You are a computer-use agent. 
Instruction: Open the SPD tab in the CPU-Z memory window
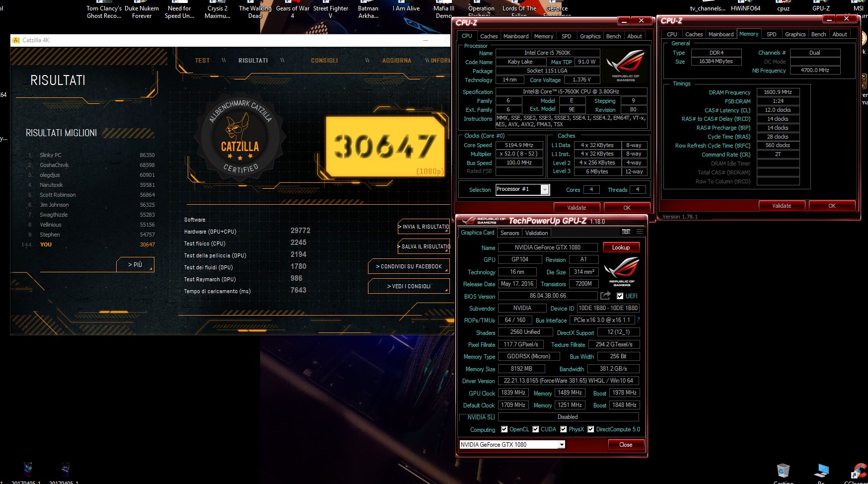pos(771,34)
